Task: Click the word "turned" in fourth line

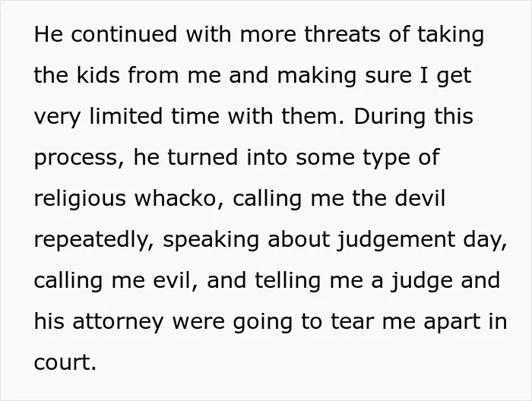Action: point(203,157)
